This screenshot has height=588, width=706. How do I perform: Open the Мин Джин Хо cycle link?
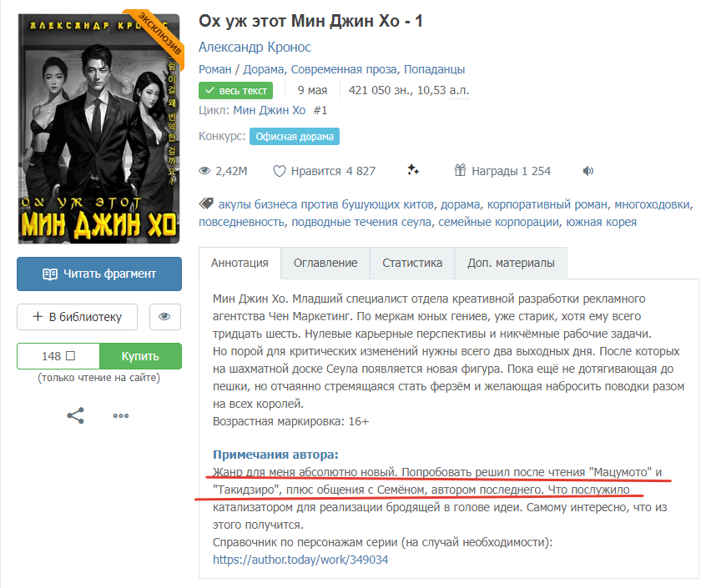(270, 110)
